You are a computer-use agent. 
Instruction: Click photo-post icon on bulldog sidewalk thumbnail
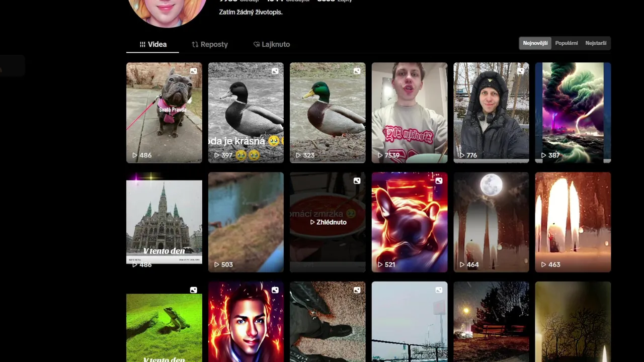[x=193, y=71]
